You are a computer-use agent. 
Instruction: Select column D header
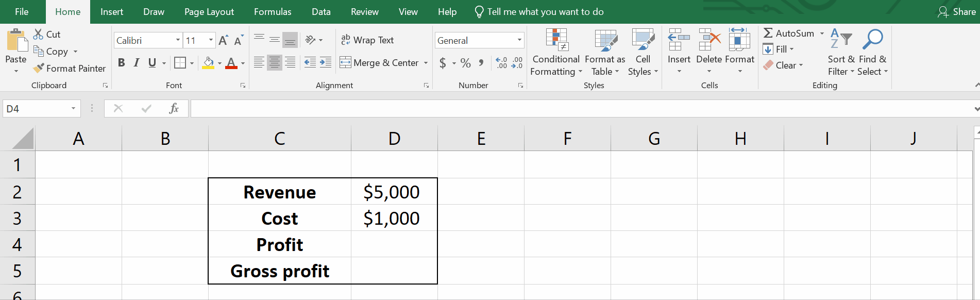(394, 139)
